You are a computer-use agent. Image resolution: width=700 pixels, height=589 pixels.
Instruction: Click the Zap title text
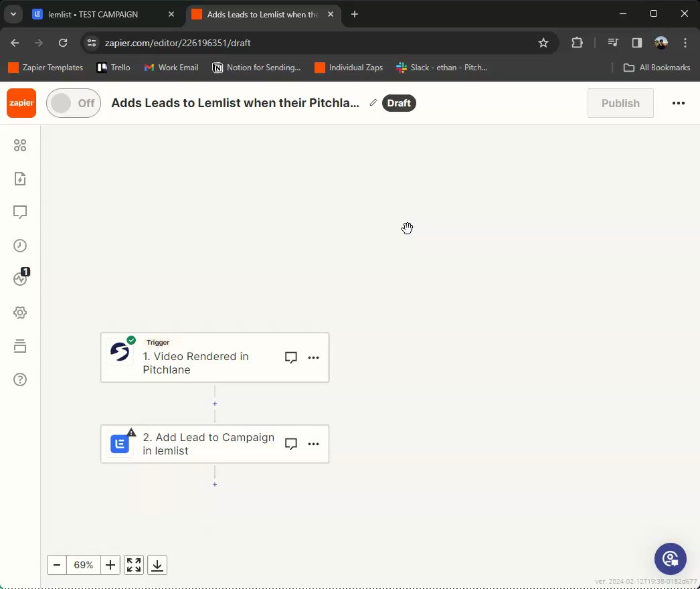click(235, 102)
